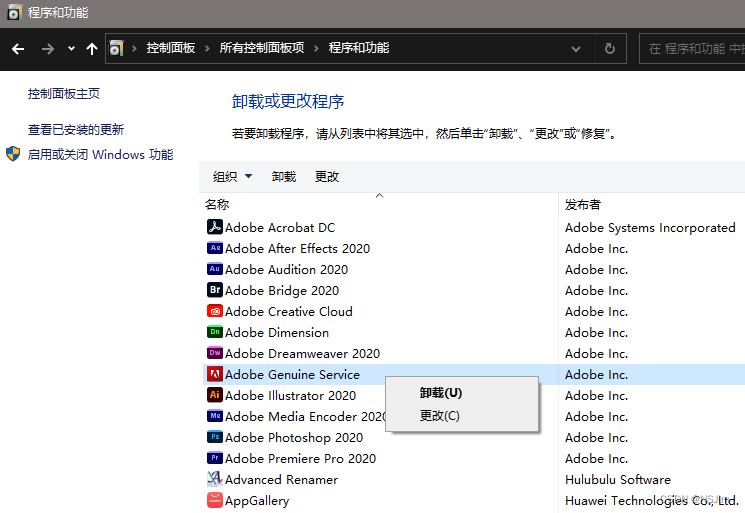745x513 pixels.
Task: Click 程序和功能 in the breadcrumb
Action: [359, 48]
